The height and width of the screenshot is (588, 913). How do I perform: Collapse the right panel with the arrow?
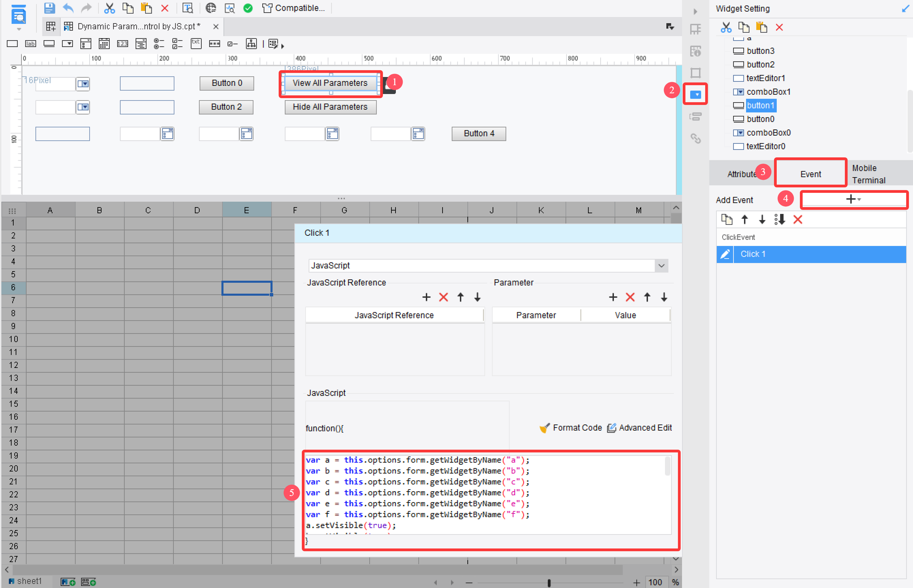coord(695,12)
